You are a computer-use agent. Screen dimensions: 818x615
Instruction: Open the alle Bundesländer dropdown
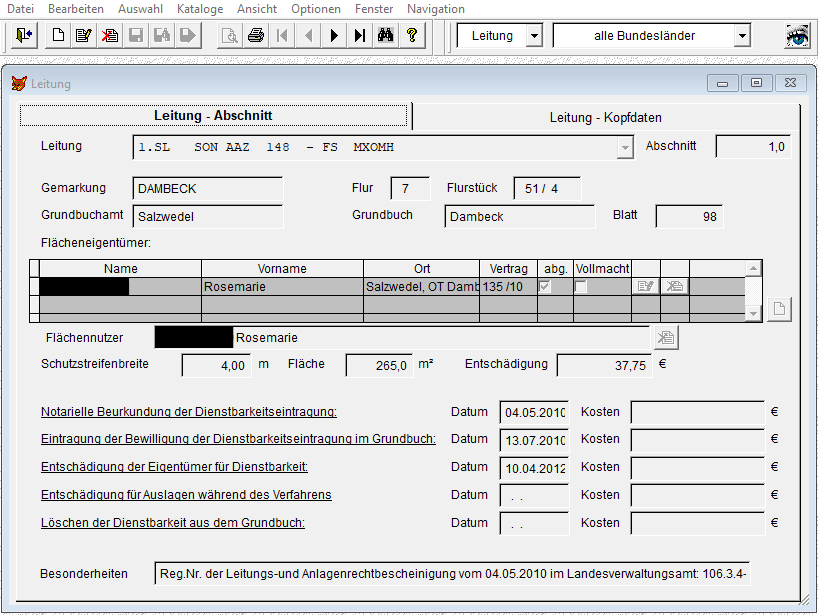pos(742,36)
